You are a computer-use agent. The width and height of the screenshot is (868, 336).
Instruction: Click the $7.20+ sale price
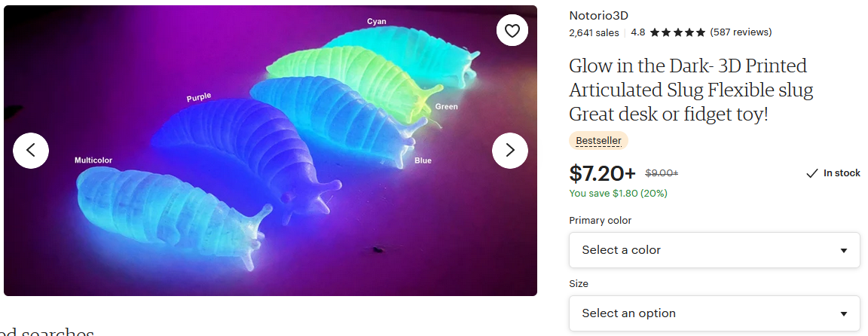click(x=603, y=174)
